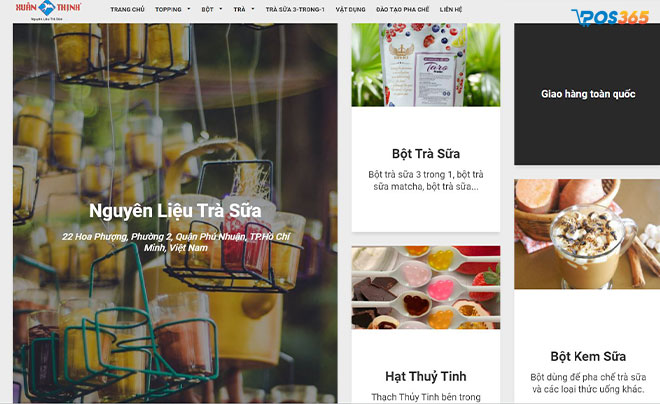This screenshot has width=660, height=404.
Task: Open TRÀ SỮA 3-TRONG-1 menu item
Action: (x=295, y=9)
